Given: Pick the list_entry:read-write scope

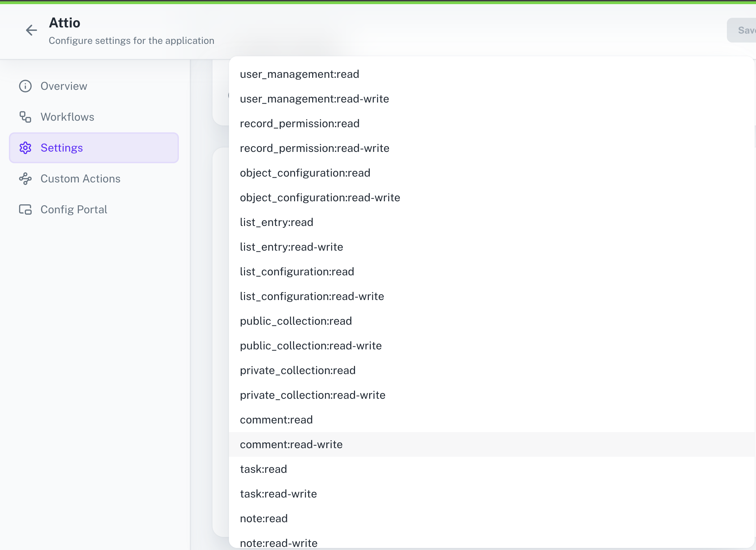Looking at the screenshot, I should (291, 247).
